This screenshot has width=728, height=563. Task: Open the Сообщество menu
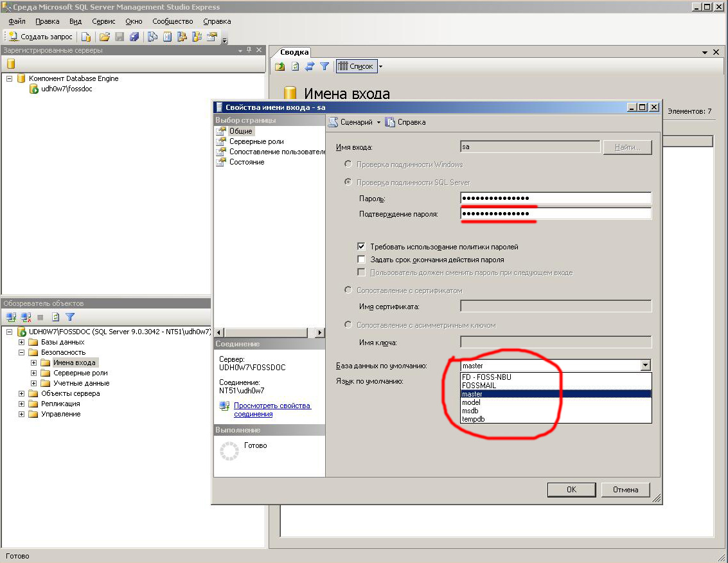coord(173,21)
